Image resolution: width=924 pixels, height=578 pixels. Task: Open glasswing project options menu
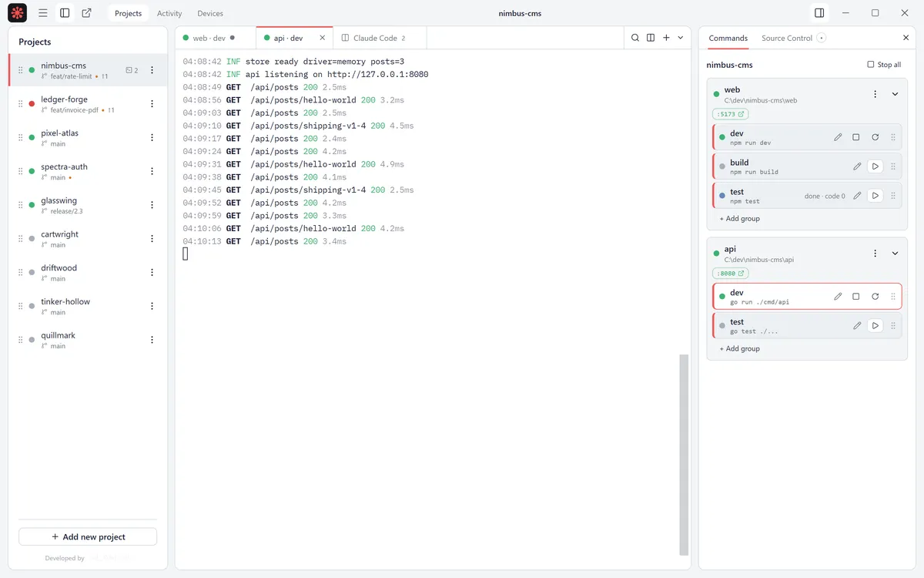pyautogui.click(x=152, y=205)
